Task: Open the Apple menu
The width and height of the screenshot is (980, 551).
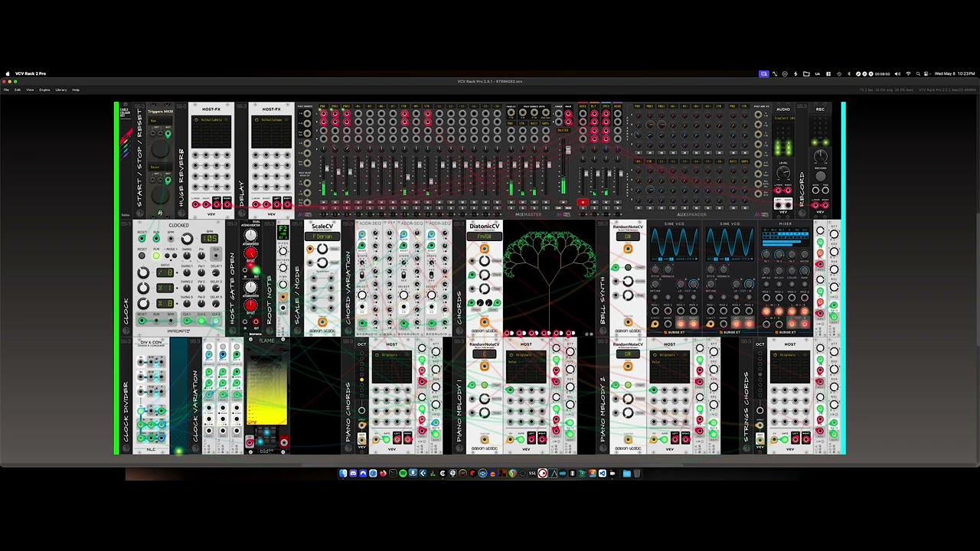Action: point(8,73)
